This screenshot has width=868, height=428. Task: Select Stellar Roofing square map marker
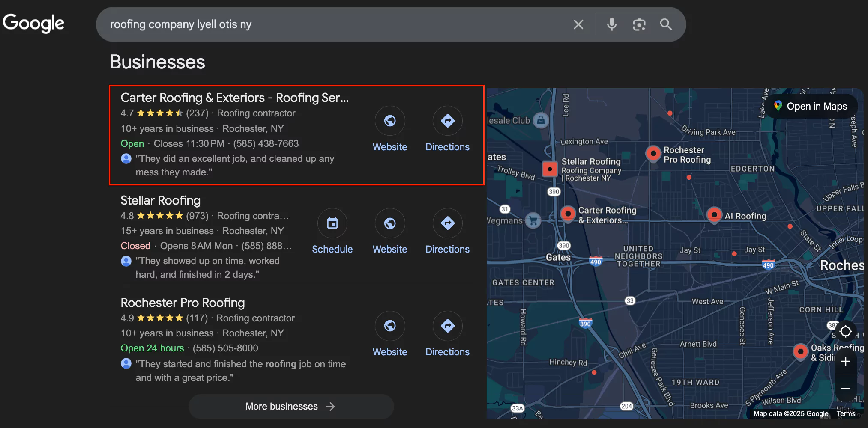(550, 169)
